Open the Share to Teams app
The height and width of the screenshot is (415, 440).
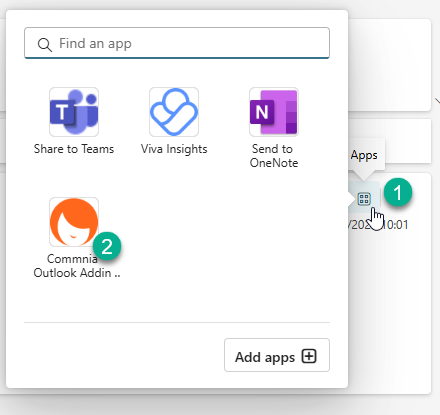click(74, 112)
